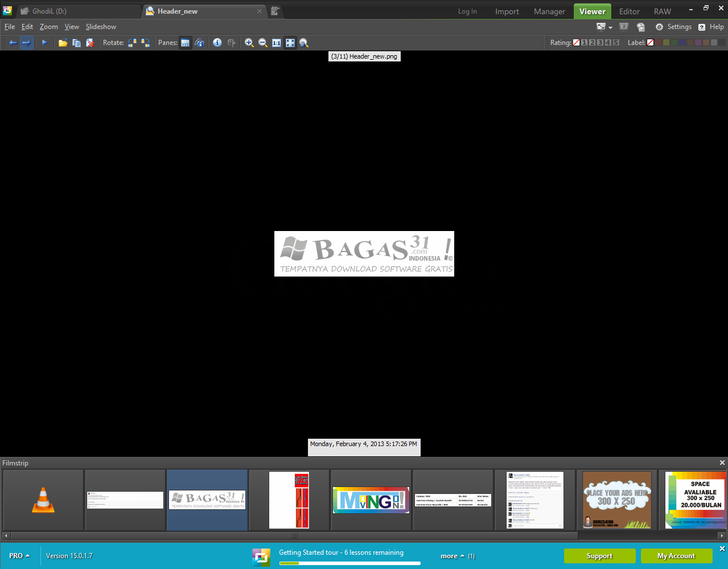
Task: Open the Zoom menu
Action: pyautogui.click(x=49, y=27)
